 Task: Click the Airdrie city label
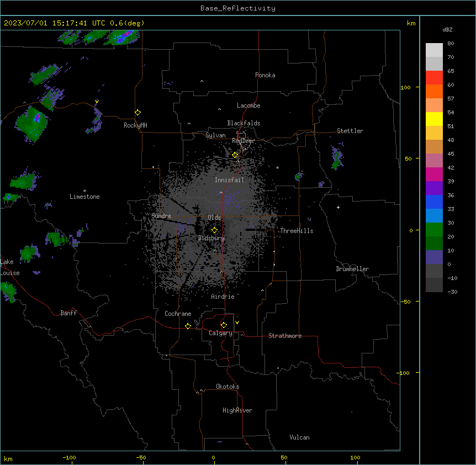click(223, 297)
